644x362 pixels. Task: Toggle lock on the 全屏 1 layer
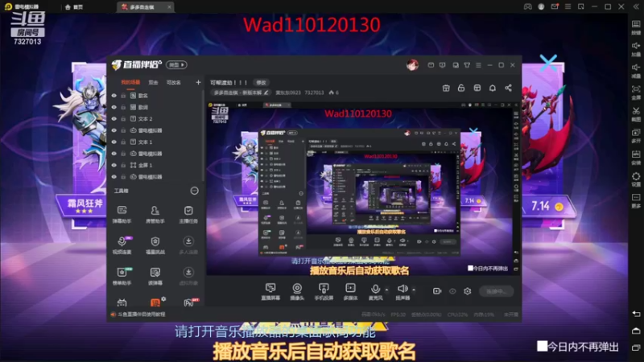[x=123, y=165]
